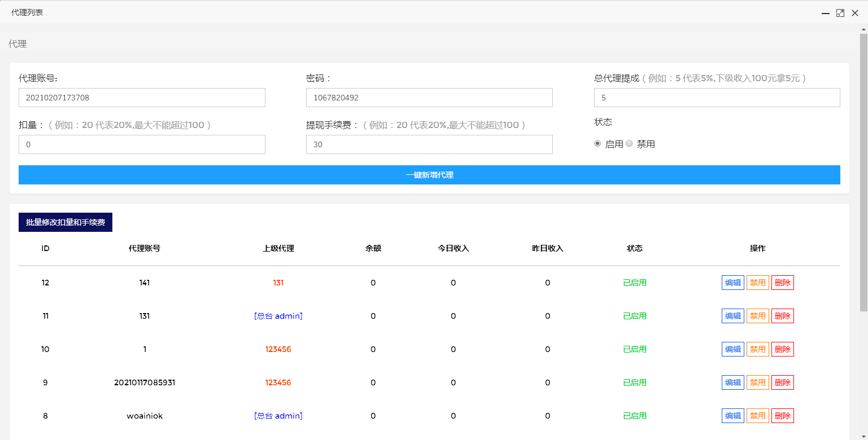This screenshot has width=868, height=440.
Task: Delete the agent woainiok
Action: tap(782, 415)
